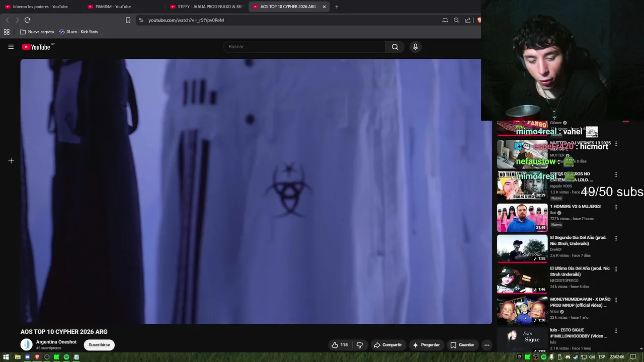Save video with Guardar button

coord(462,345)
